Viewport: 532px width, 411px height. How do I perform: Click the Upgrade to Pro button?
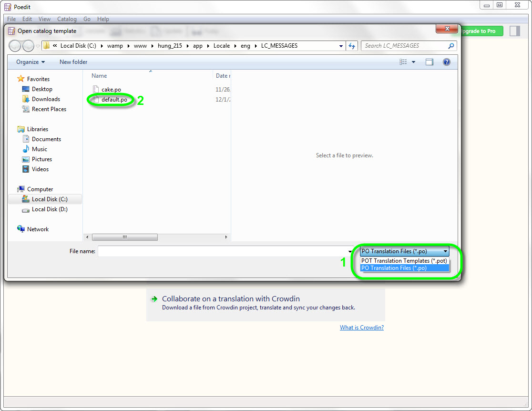pos(482,31)
